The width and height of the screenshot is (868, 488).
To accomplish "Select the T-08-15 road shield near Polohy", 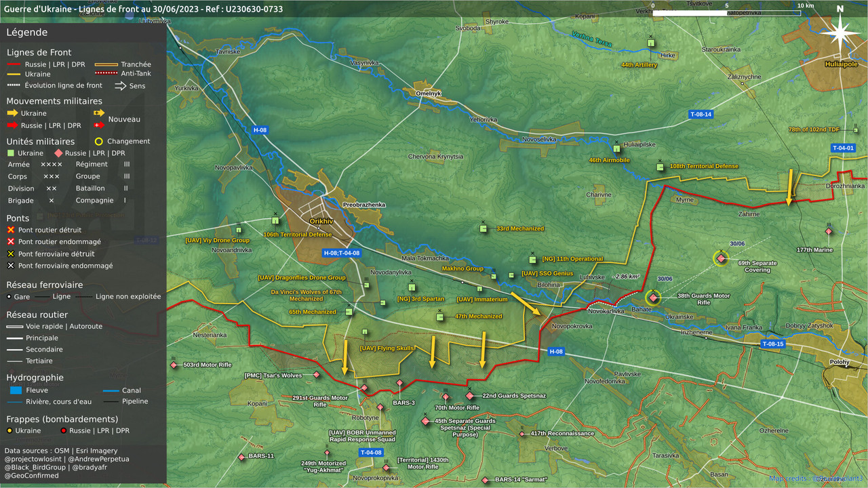I will [772, 344].
